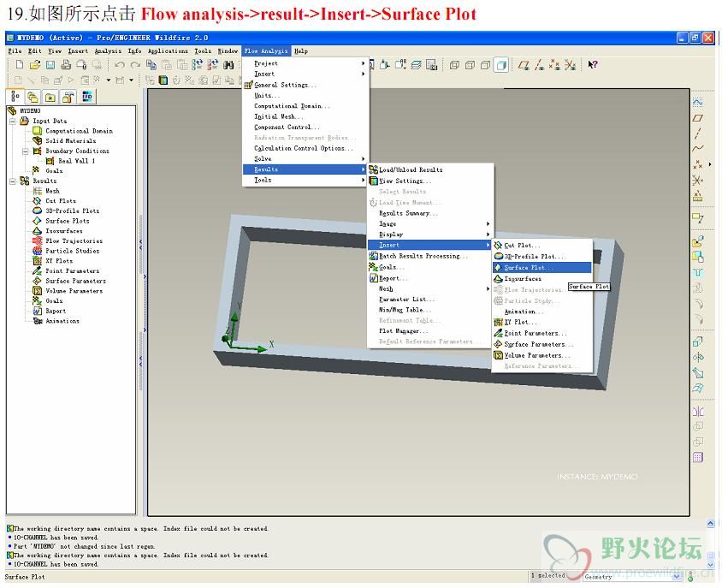The height and width of the screenshot is (588, 722).
Task: Choose Load/Unload Results entry
Action: [429, 169]
